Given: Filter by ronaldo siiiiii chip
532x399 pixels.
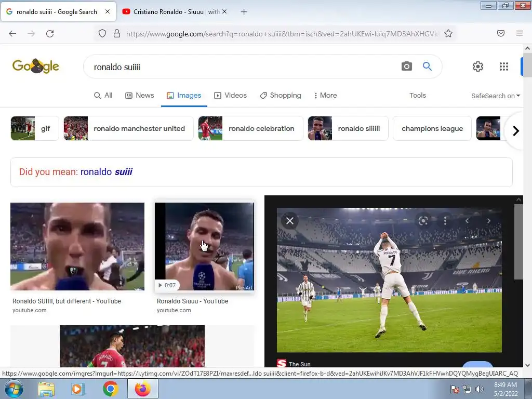Looking at the screenshot, I should click(348, 128).
